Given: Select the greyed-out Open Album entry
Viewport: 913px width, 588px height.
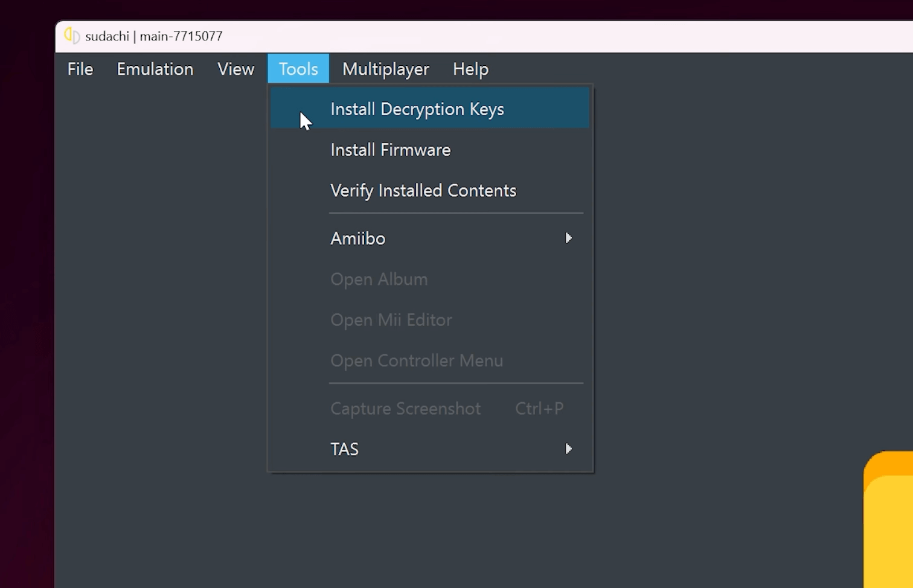Looking at the screenshot, I should (379, 280).
